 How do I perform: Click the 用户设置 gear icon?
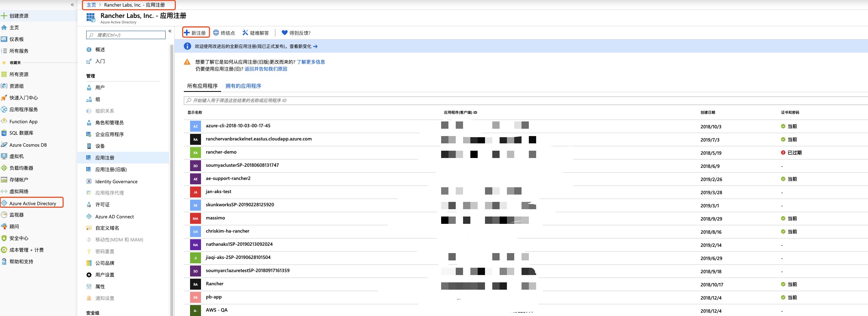coord(89,275)
